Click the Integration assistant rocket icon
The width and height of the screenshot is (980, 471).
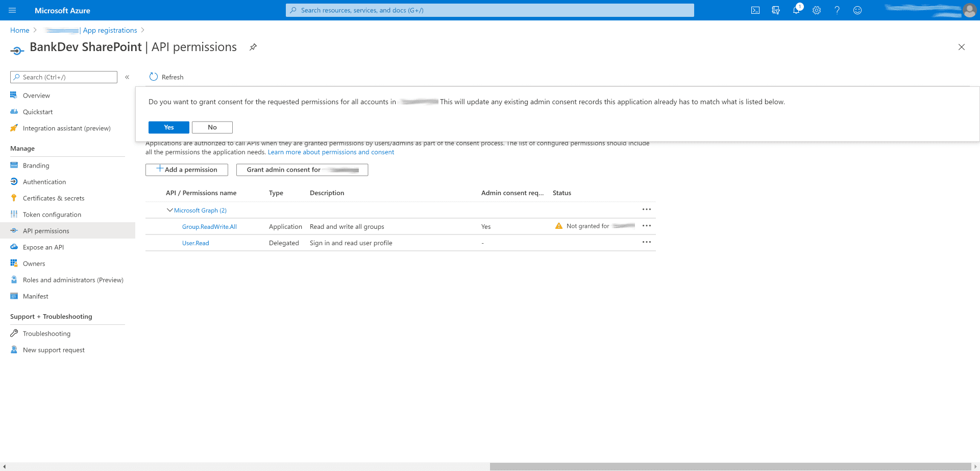pos(14,128)
